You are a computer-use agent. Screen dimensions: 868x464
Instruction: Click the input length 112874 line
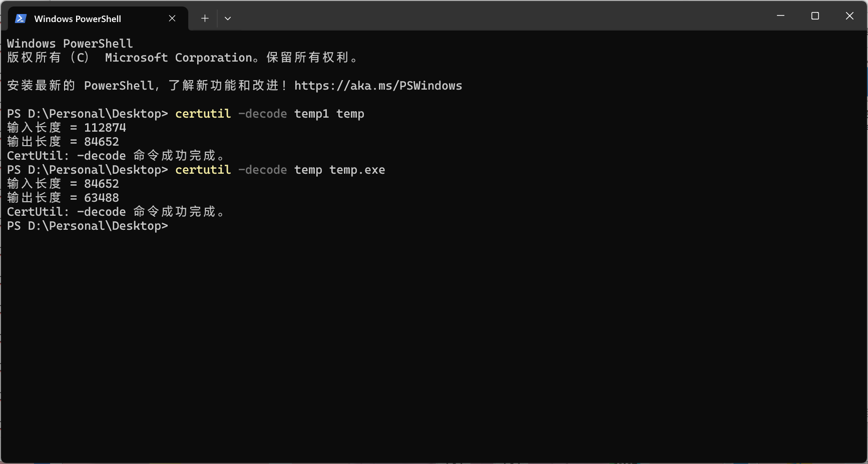click(67, 128)
